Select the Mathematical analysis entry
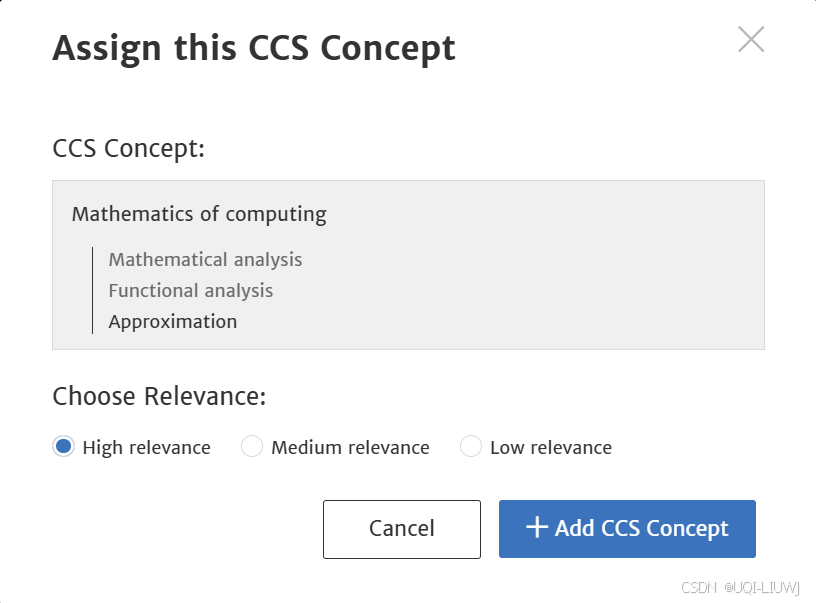Viewport: 816px width, 603px height. tap(205, 259)
